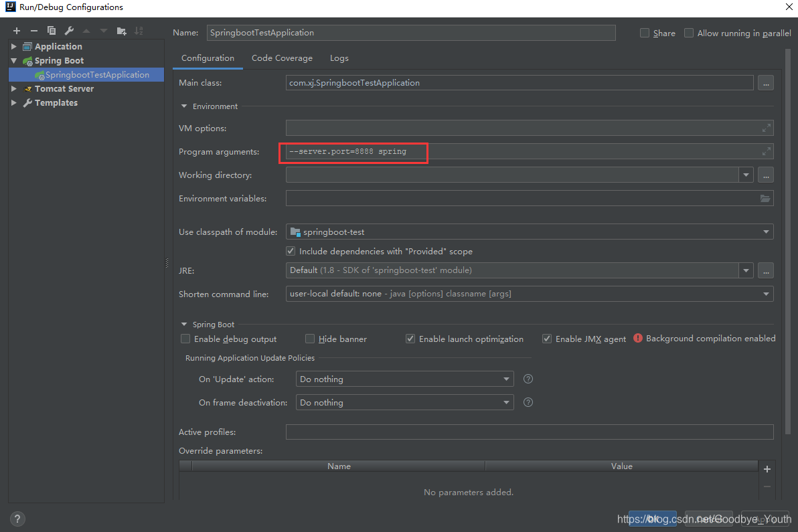Toggle the Share checkbox
Screen dimensions: 798x532
point(645,33)
